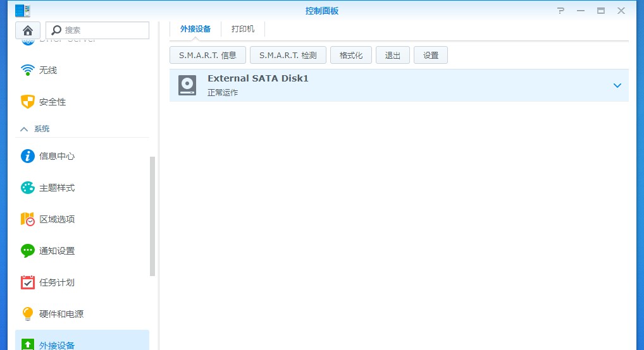Open help with the question mark icon
Screen dimensions: 644x350
pyautogui.click(x=560, y=11)
